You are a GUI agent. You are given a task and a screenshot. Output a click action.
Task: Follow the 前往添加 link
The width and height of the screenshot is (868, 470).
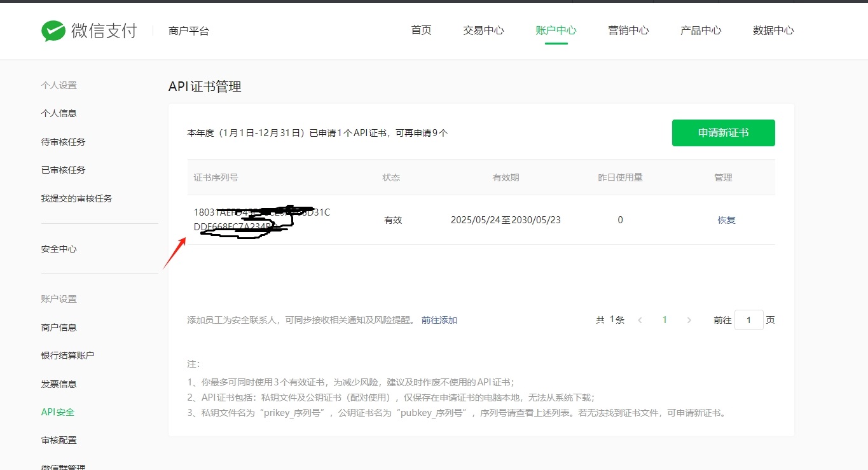[x=439, y=321]
